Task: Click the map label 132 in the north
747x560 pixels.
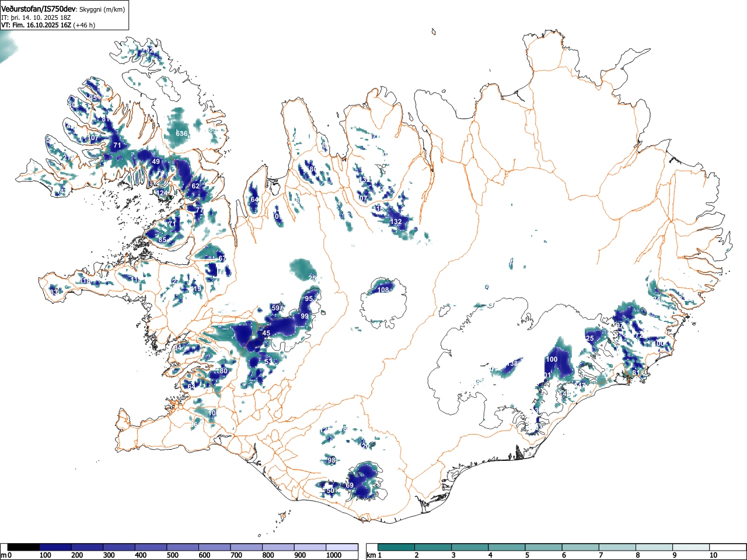Action: [396, 222]
